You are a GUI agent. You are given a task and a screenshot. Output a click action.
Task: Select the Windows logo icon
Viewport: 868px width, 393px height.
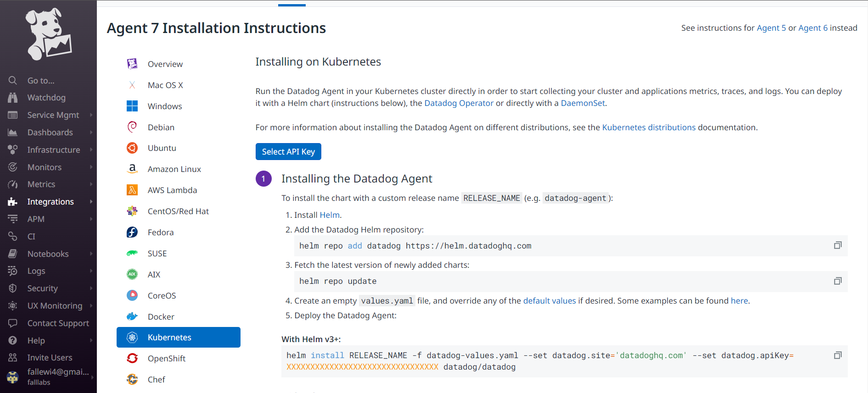click(x=132, y=106)
